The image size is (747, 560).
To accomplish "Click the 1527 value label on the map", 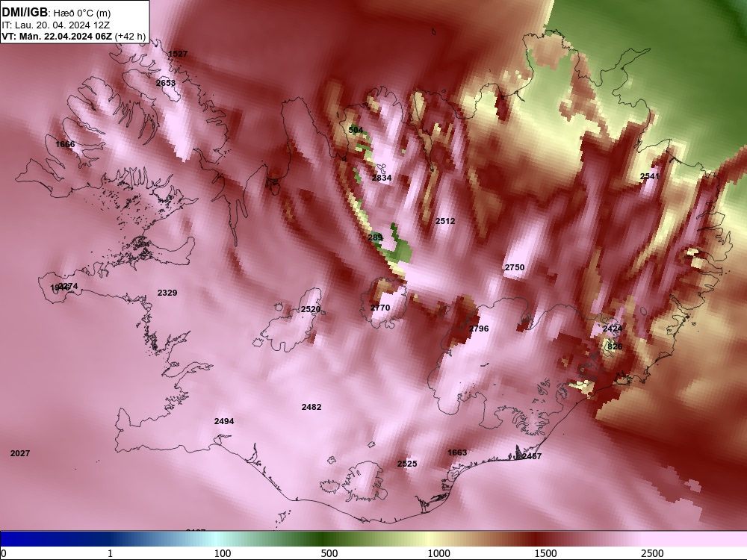I will [178, 54].
